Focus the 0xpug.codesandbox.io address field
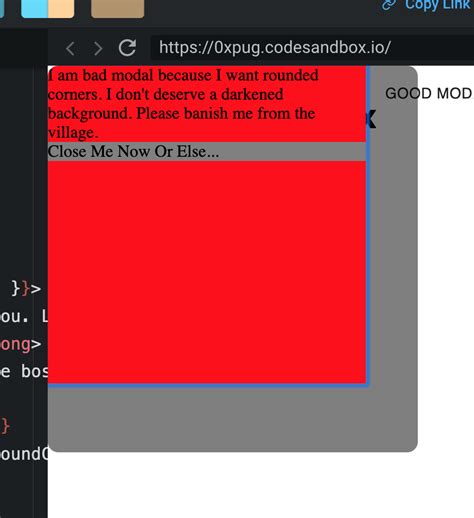Screen dimensions: 474x518 pos(312,48)
